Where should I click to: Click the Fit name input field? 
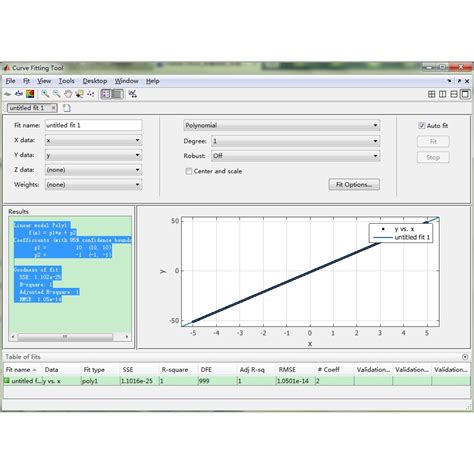click(x=93, y=125)
